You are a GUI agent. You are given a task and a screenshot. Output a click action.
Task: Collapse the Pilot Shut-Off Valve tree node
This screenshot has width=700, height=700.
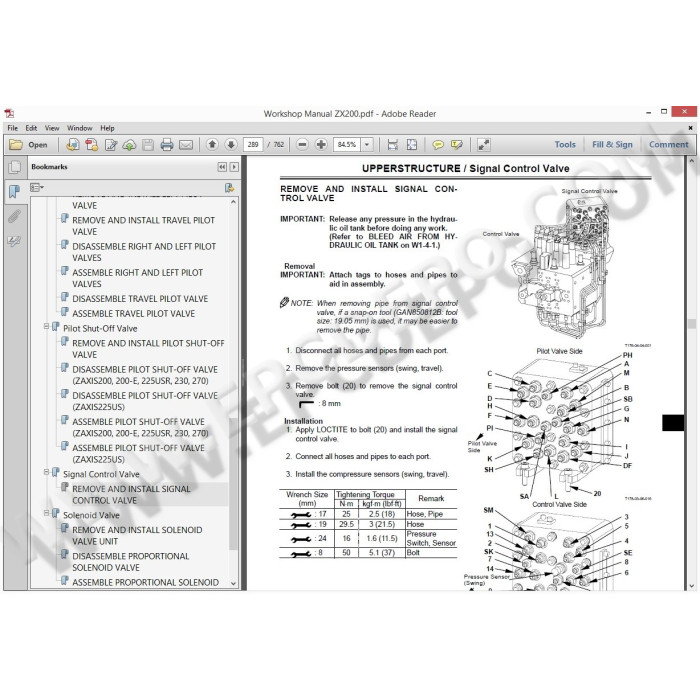coord(46,327)
